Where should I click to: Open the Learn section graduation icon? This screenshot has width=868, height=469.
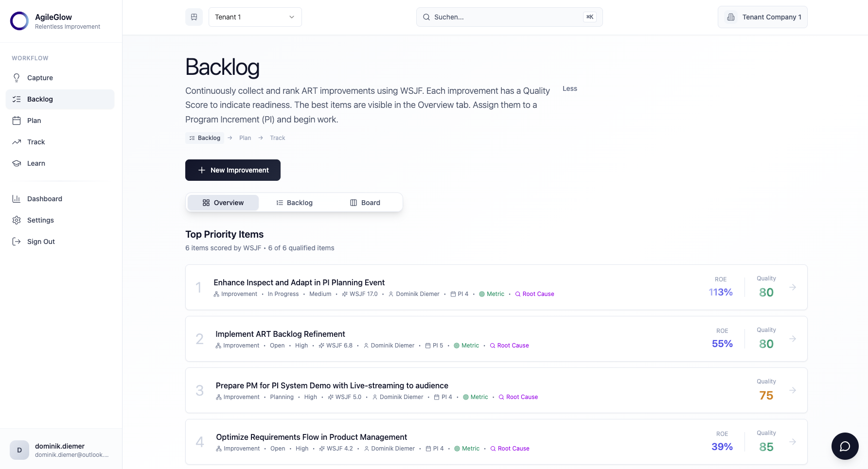coord(16,163)
